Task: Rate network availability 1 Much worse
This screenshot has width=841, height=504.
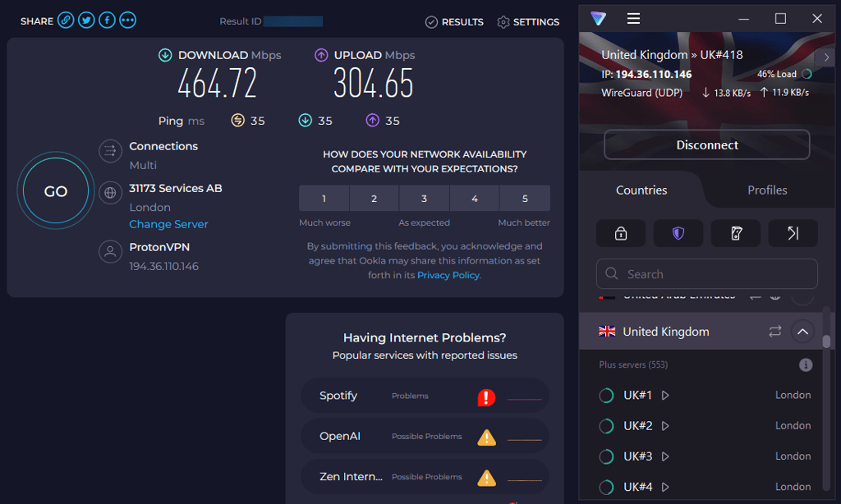Action: (x=324, y=199)
